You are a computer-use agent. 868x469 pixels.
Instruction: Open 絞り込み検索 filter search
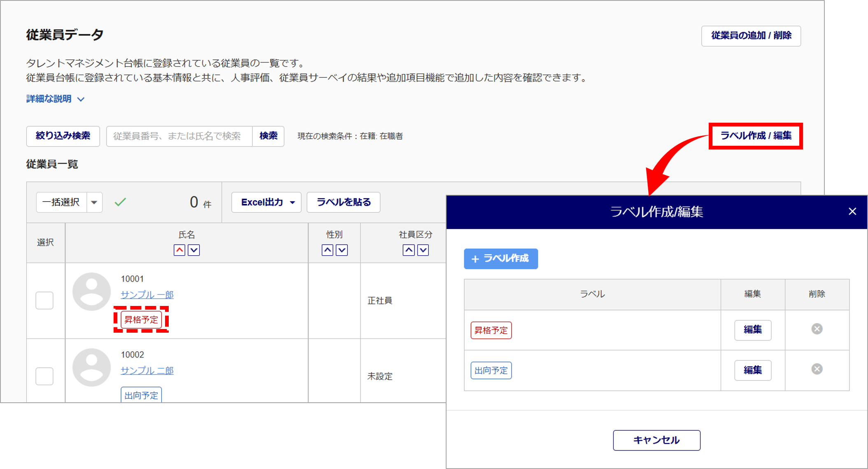[x=63, y=136]
